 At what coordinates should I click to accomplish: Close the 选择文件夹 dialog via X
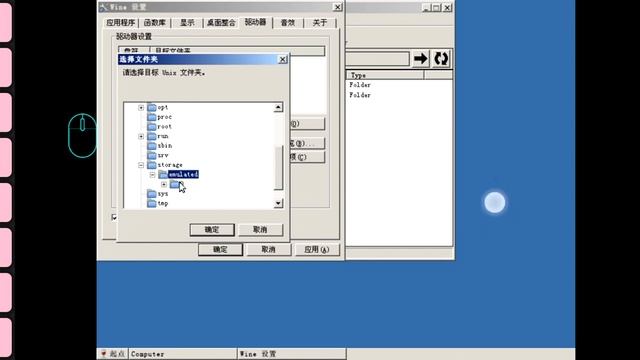[282, 60]
